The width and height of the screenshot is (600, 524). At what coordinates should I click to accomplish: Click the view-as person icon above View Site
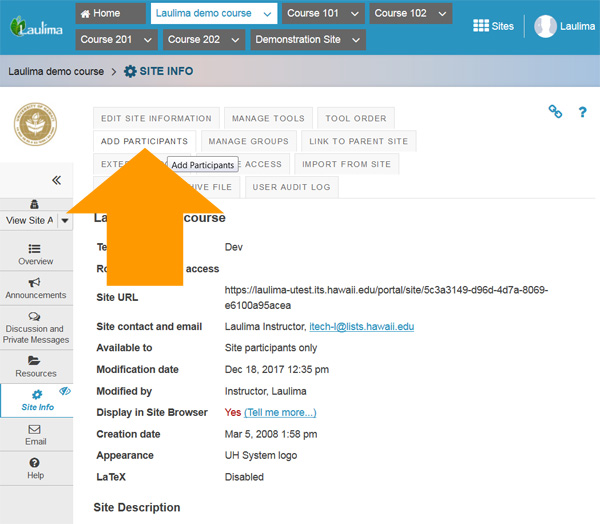[34, 204]
